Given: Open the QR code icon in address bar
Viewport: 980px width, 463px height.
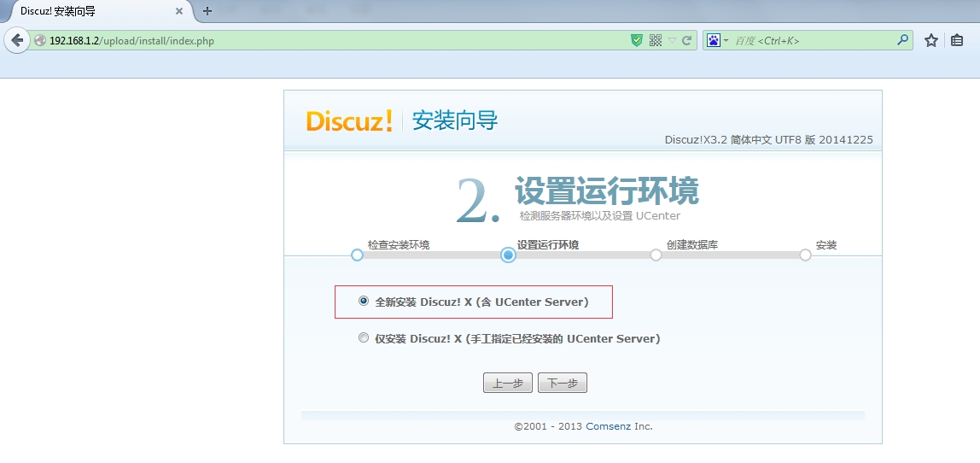Looking at the screenshot, I should [655, 41].
